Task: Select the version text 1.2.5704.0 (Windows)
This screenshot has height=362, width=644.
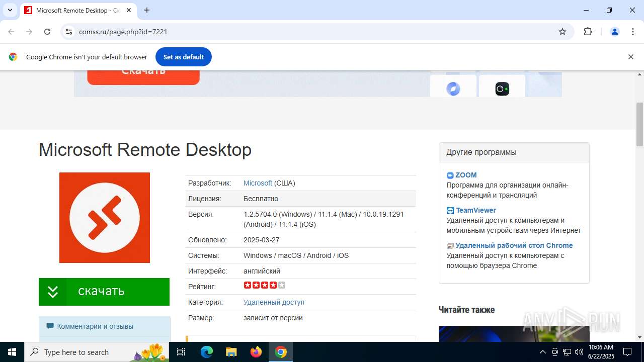Action: tap(279, 214)
